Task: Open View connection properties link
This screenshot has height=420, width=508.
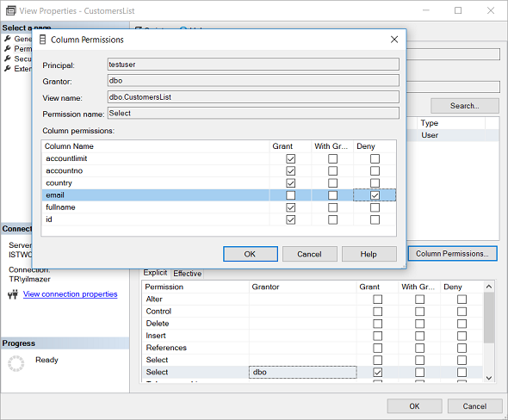Action: pos(71,294)
